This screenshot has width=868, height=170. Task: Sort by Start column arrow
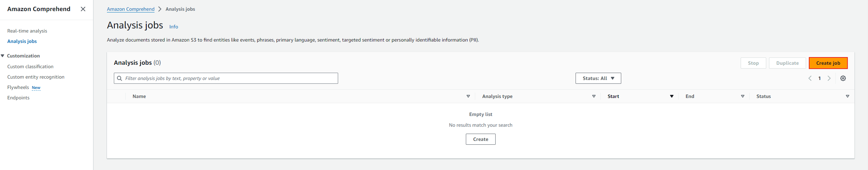672,96
